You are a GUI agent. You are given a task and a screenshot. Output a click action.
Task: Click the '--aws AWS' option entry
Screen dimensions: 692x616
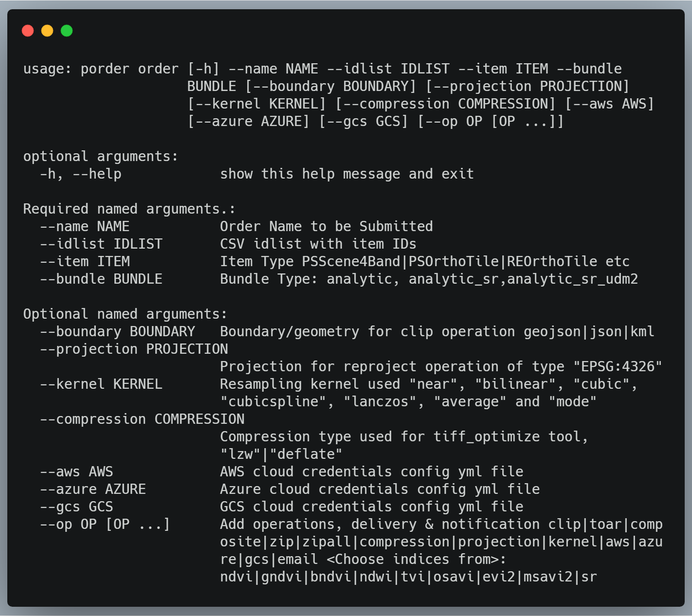click(x=76, y=472)
